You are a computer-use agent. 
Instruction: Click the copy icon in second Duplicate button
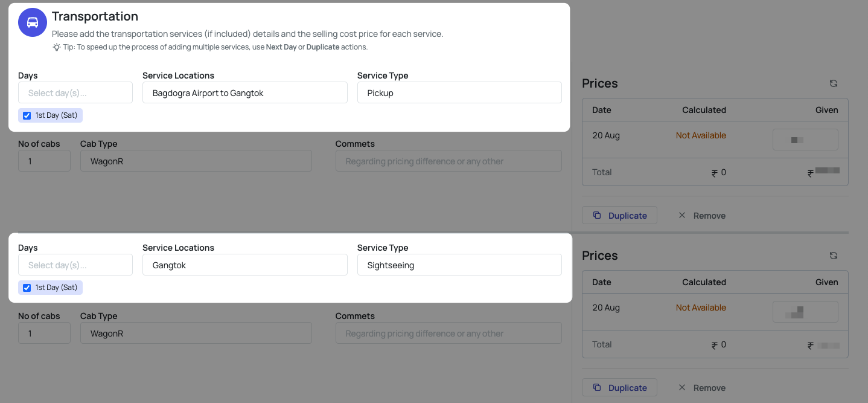pyautogui.click(x=597, y=388)
